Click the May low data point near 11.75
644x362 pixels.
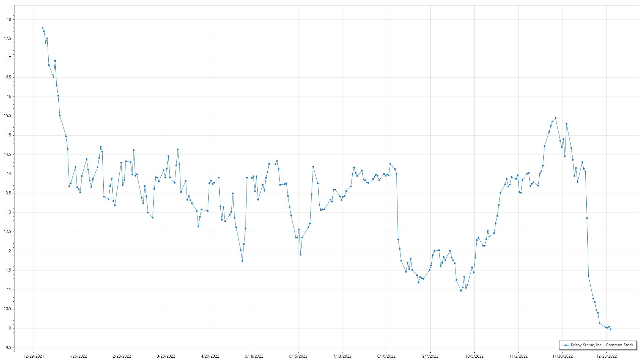[x=242, y=261]
